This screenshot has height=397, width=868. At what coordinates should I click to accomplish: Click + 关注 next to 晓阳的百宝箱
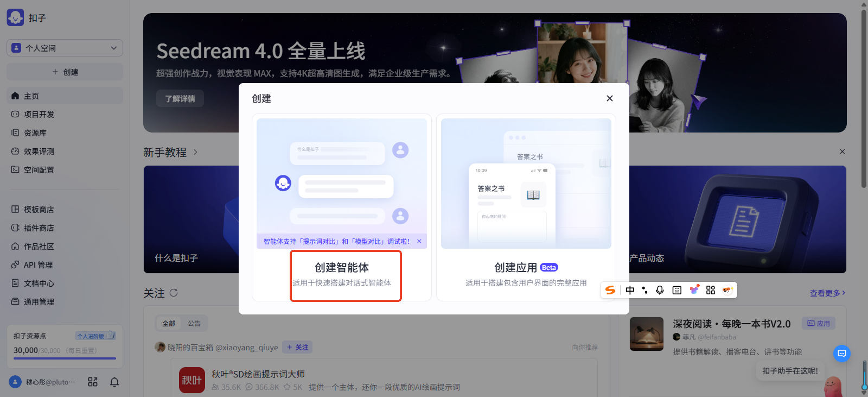click(297, 347)
